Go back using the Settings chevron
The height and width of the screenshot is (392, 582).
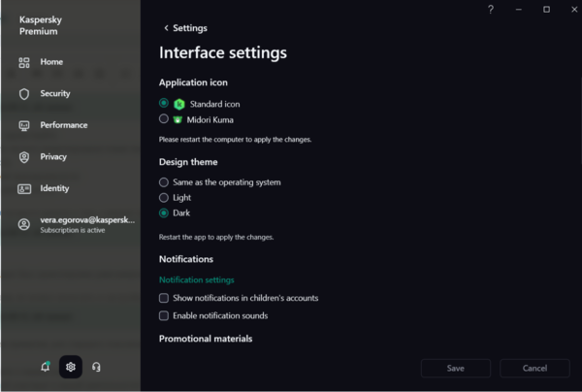click(166, 28)
